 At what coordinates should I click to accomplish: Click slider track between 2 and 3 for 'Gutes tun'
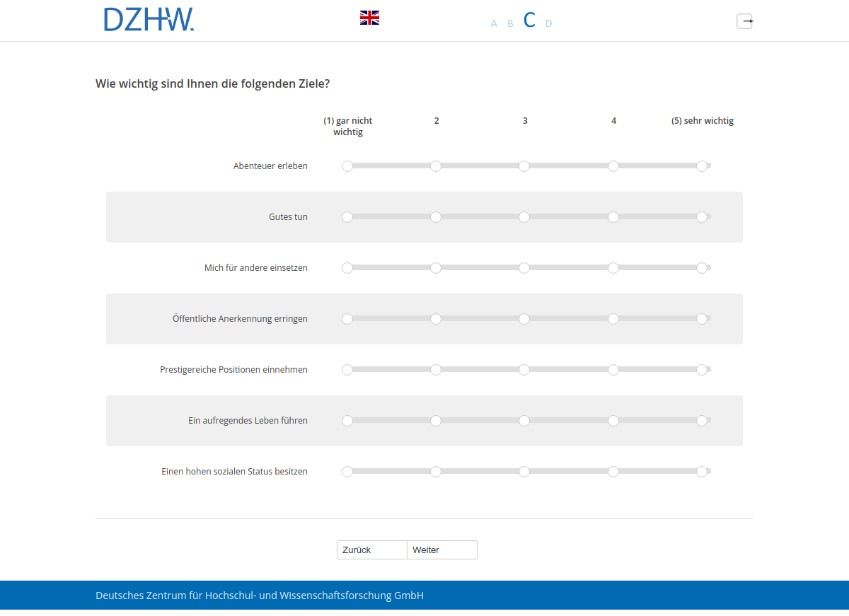pyautogui.click(x=480, y=217)
